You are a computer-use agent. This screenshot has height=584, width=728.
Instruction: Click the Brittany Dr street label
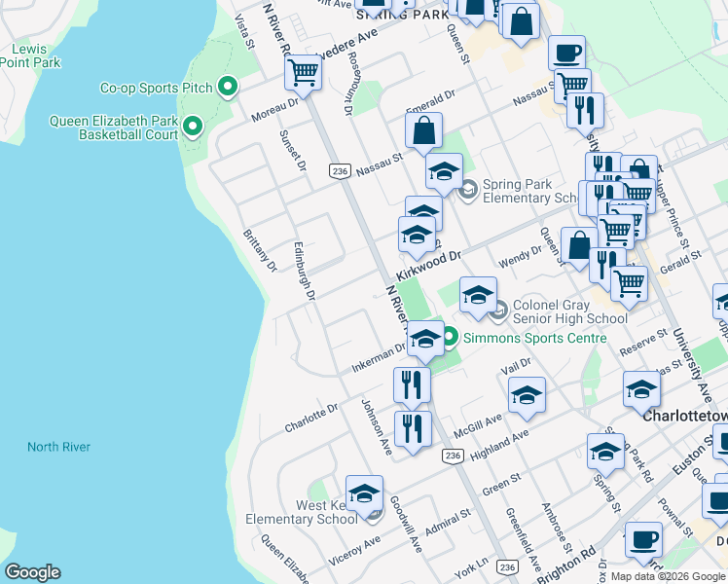(x=260, y=251)
